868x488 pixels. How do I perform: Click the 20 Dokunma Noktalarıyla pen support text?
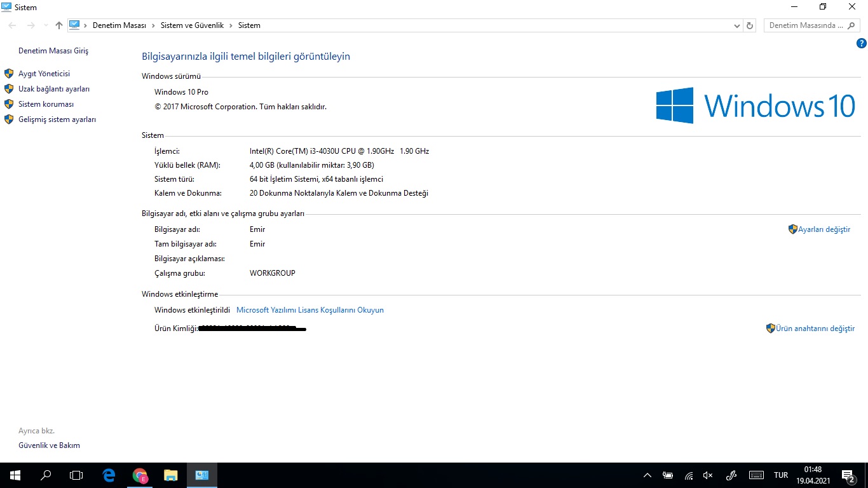tap(339, 193)
